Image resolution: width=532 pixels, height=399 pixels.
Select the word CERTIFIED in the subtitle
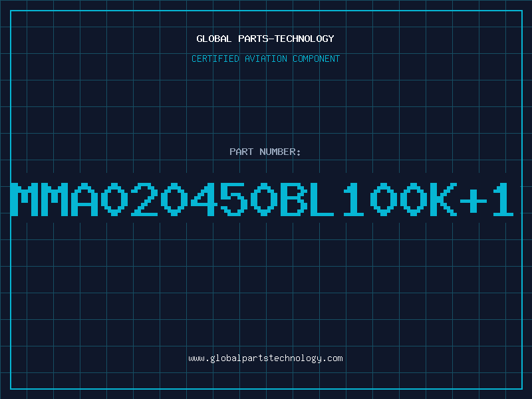click(215, 59)
